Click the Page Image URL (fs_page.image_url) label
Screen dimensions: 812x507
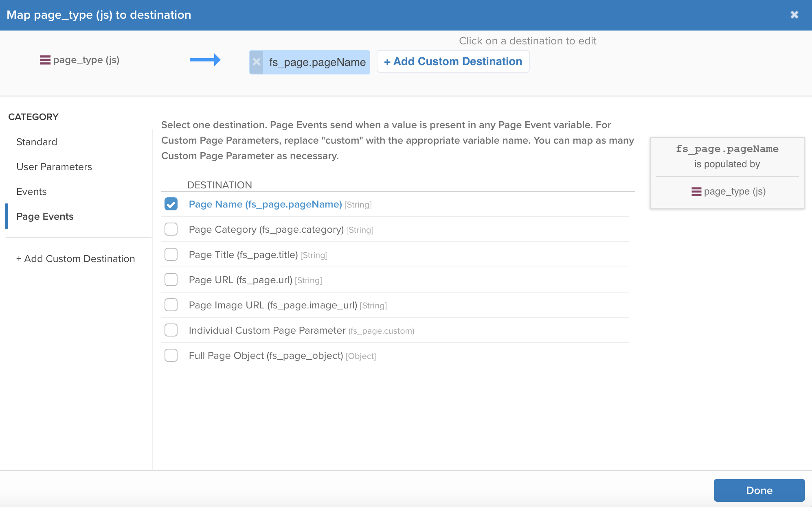(x=273, y=305)
